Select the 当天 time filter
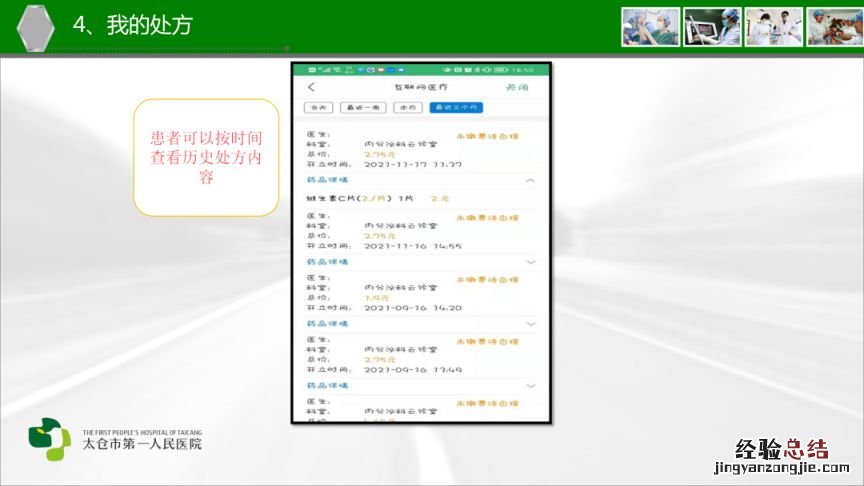The height and width of the screenshot is (486, 864). [318, 107]
